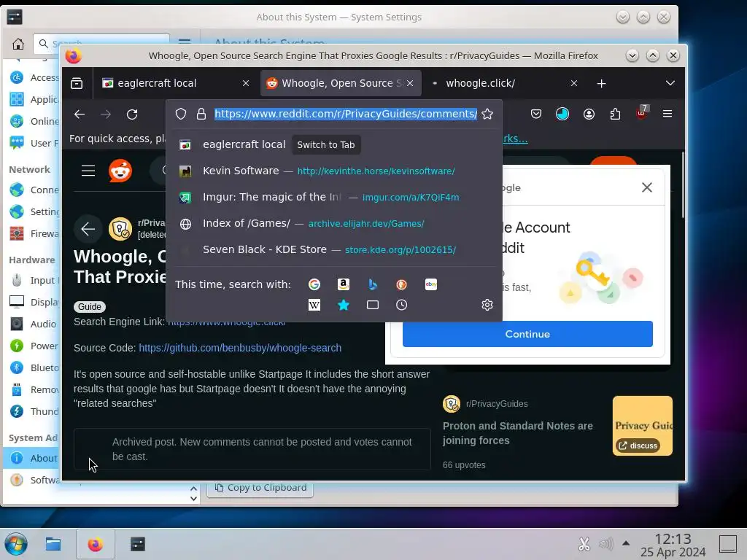Screen dimensions: 747x560
Task: Search this time with Bing icon
Action: pos(373,284)
